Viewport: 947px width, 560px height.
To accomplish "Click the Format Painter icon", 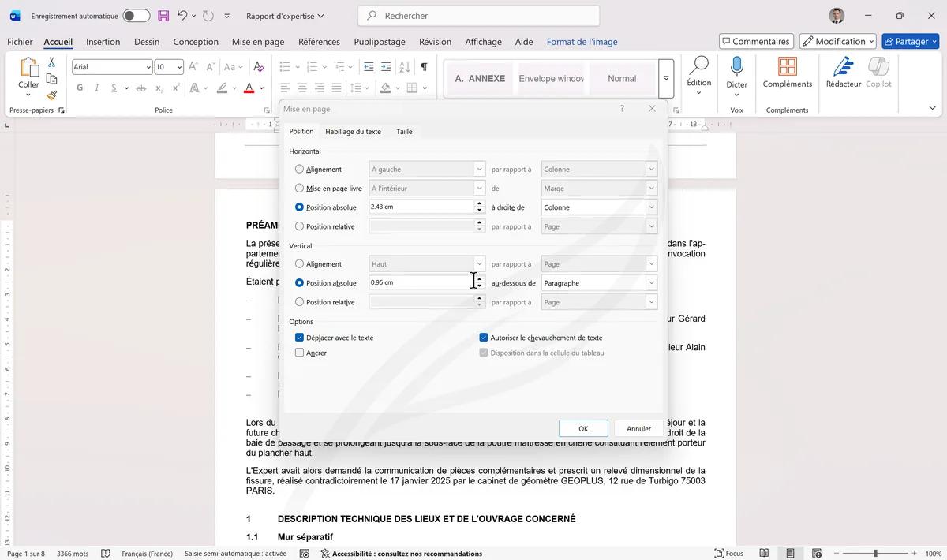I will click(x=51, y=95).
